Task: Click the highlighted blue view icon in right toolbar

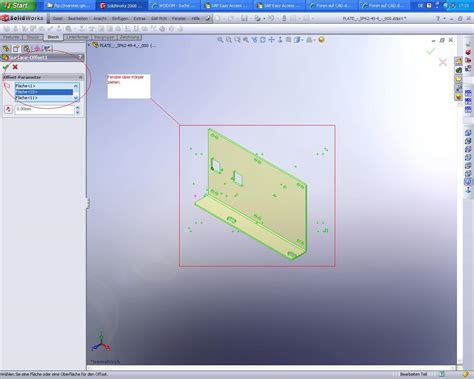Action: click(468, 182)
